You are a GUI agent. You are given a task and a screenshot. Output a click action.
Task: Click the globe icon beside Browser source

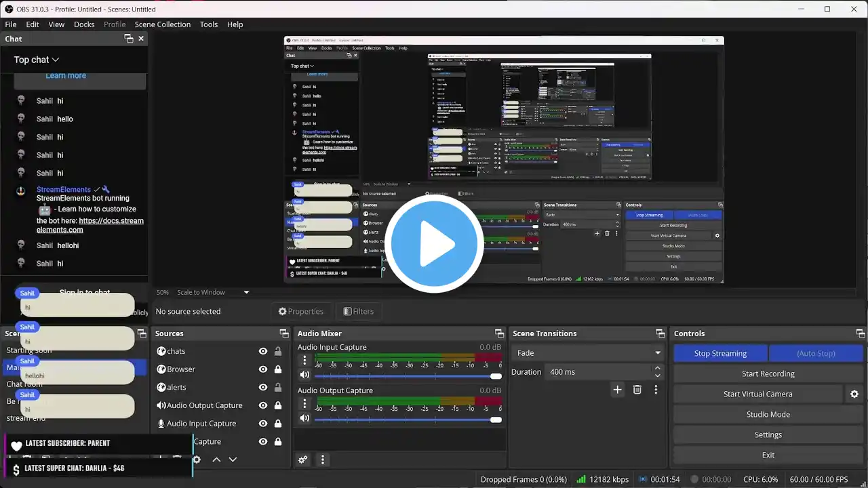tap(161, 369)
